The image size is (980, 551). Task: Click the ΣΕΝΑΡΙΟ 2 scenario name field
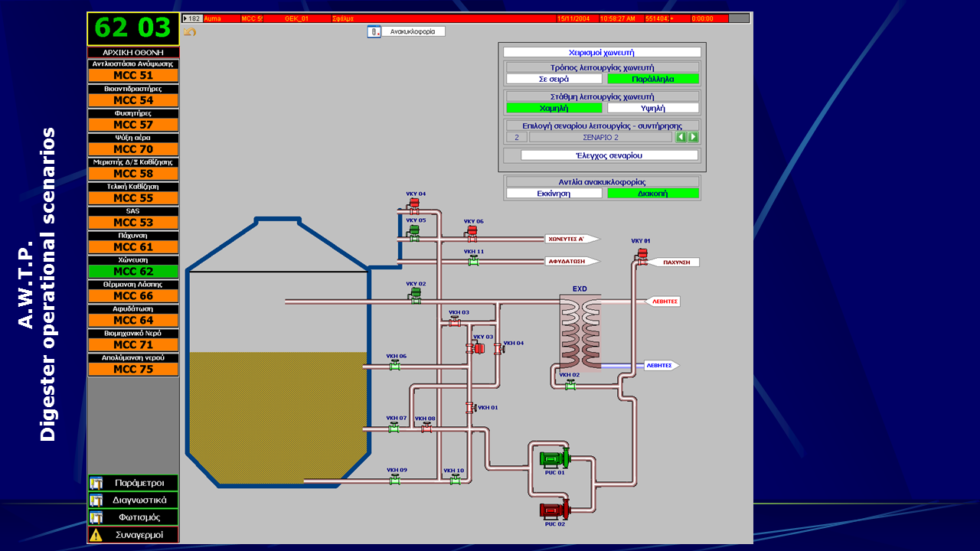[600, 137]
